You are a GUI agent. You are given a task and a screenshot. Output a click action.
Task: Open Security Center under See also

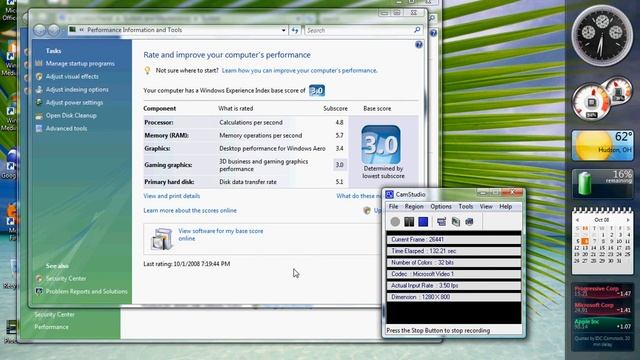[x=66, y=279]
